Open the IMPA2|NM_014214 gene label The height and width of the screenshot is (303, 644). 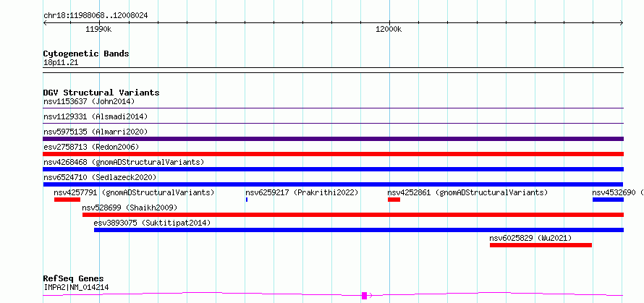(x=77, y=287)
